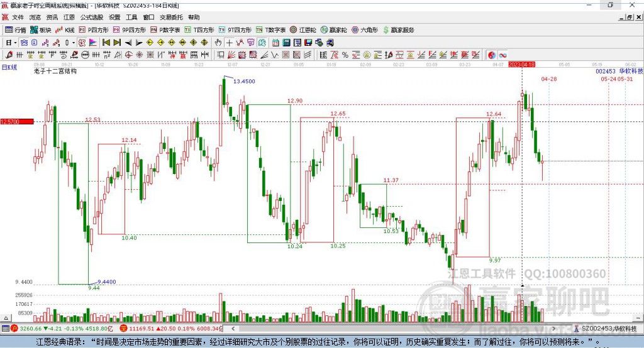
Task: Expand the candlestick style dropdown arrow
Action: 74,43
